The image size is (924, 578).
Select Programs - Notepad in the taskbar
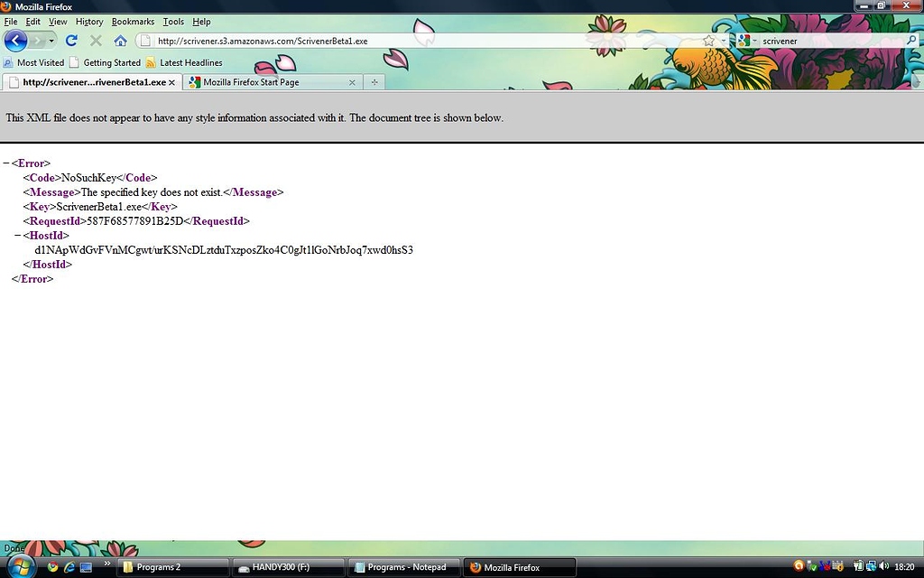click(x=403, y=566)
